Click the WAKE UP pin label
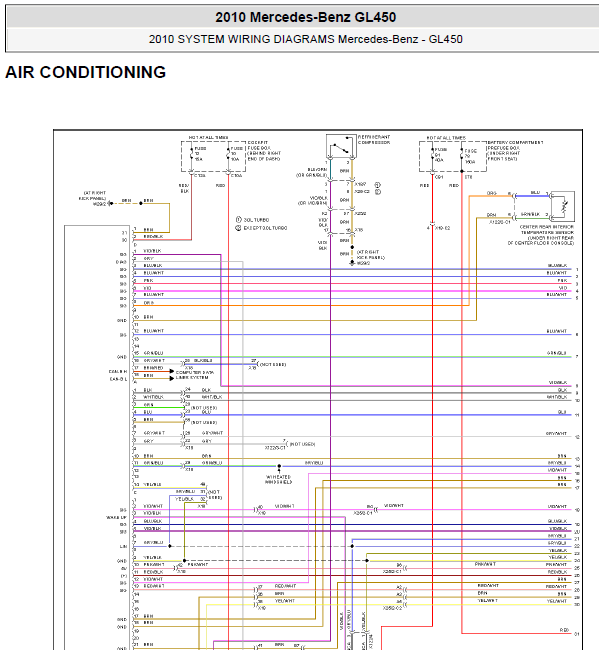 tap(116, 517)
